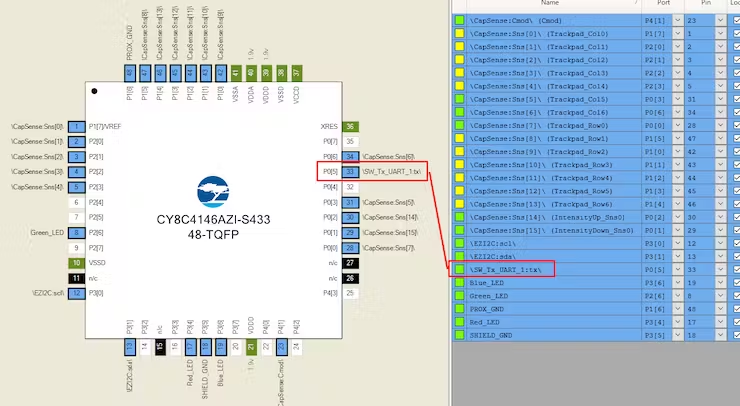The image size is (740, 406).
Task: Click pin 40 VDDA box
Action: click(x=251, y=73)
